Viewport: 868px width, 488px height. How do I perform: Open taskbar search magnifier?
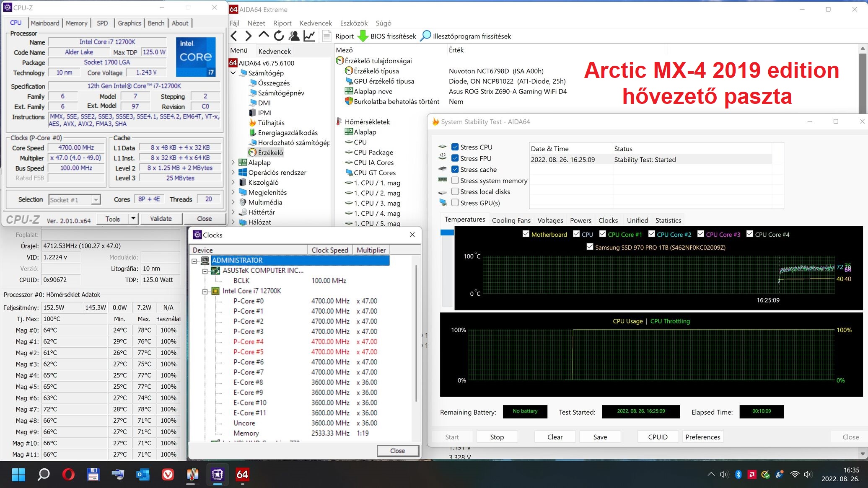pos(44,475)
